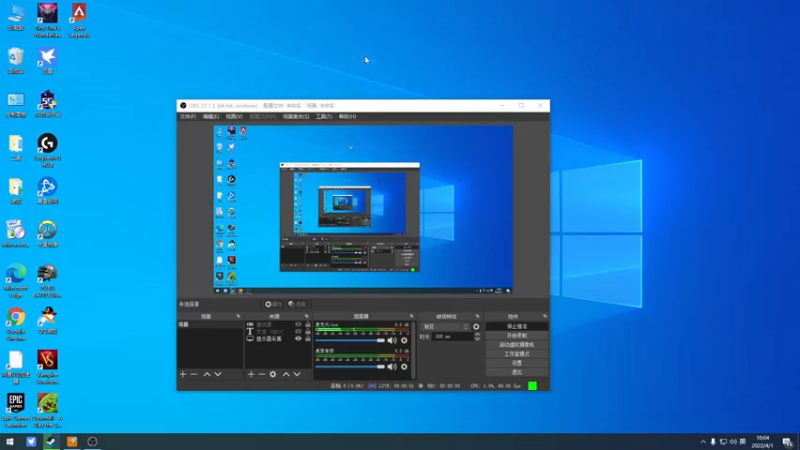Open source 属性 button above docks
Screen dimensions: 800x450
pyautogui.click(x=273, y=304)
